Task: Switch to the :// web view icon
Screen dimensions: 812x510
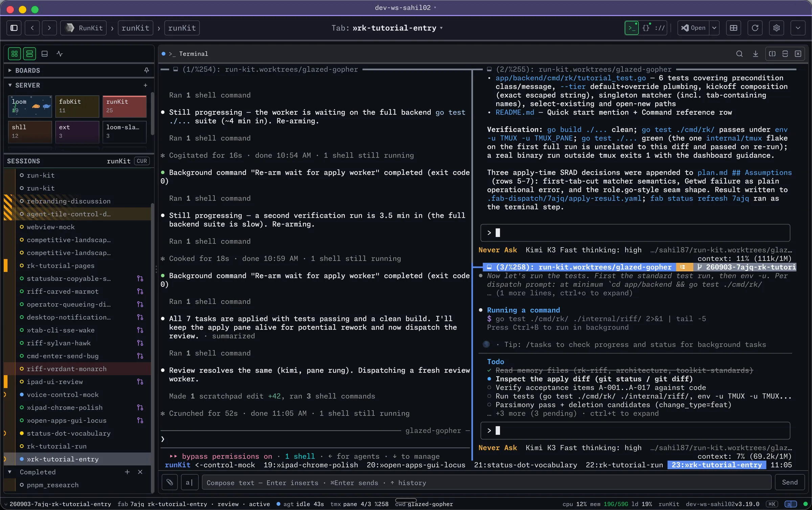Action: click(x=660, y=28)
